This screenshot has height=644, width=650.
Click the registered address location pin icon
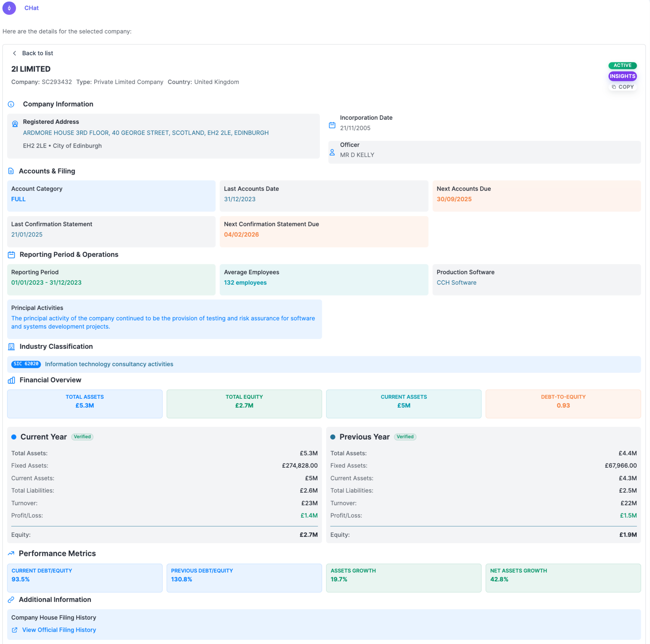[15, 124]
